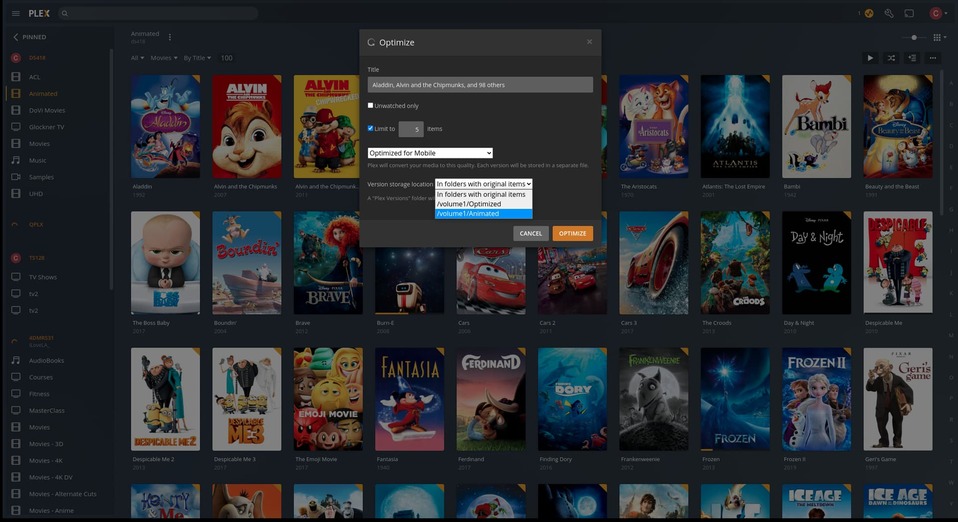Click the Finding Dory title link

tap(555, 459)
